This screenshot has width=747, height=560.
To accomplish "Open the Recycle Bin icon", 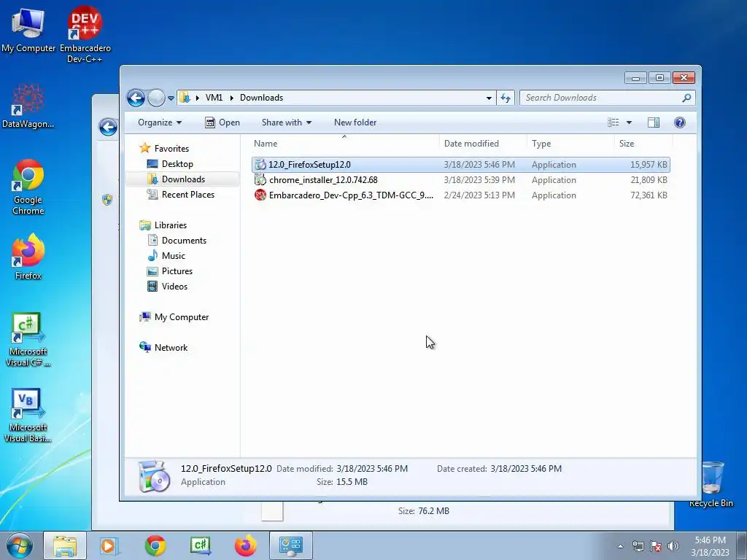I will point(711,484).
